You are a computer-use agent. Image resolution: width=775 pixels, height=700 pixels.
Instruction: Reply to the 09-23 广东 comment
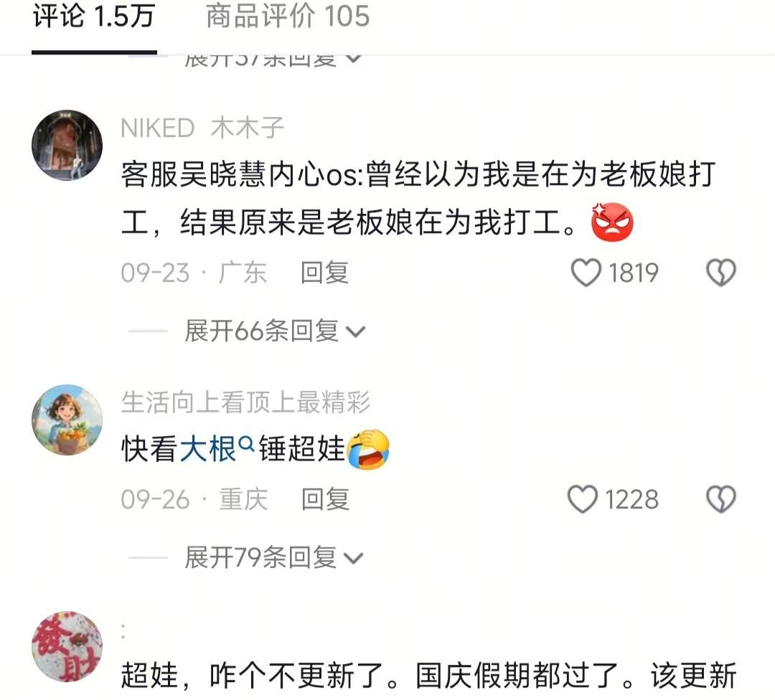(325, 273)
